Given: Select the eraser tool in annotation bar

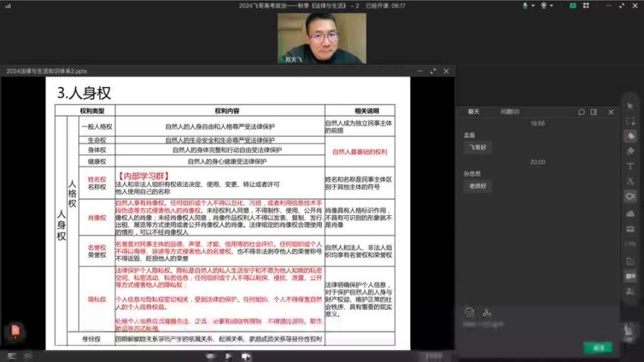Looking at the screenshot, I should click(x=630, y=150).
